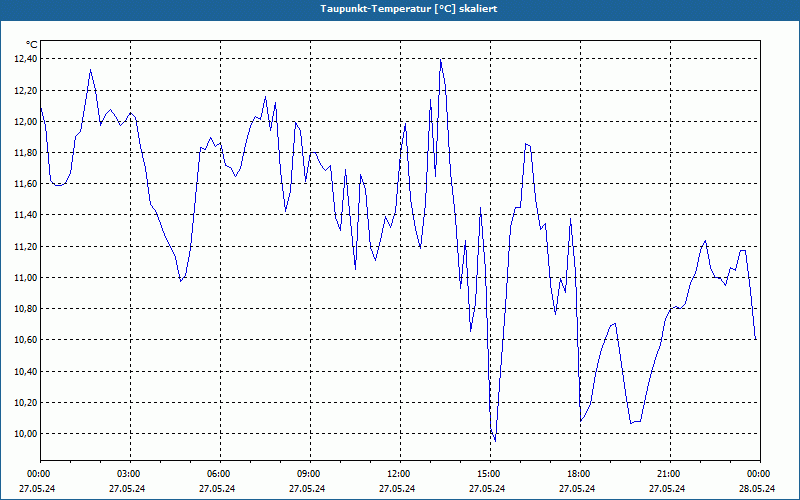Select the 10,80 y-axis label

(x=26, y=309)
